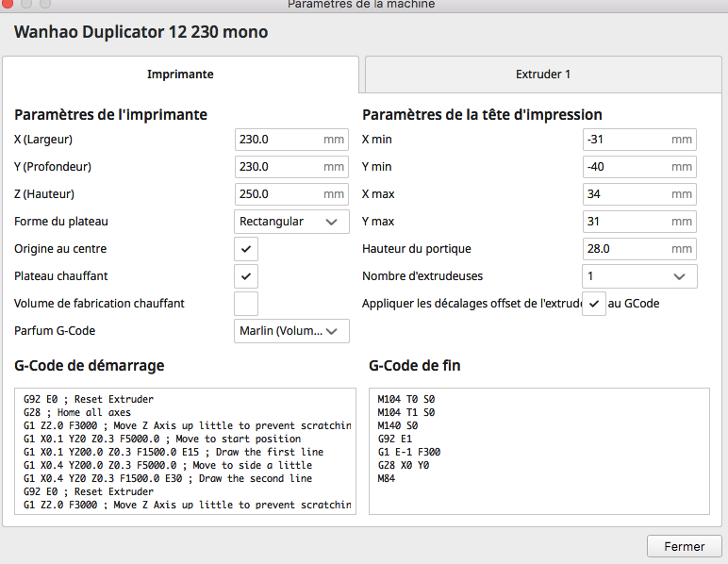Click the Forme du plateau label
The width and height of the screenshot is (728, 564).
[60, 222]
